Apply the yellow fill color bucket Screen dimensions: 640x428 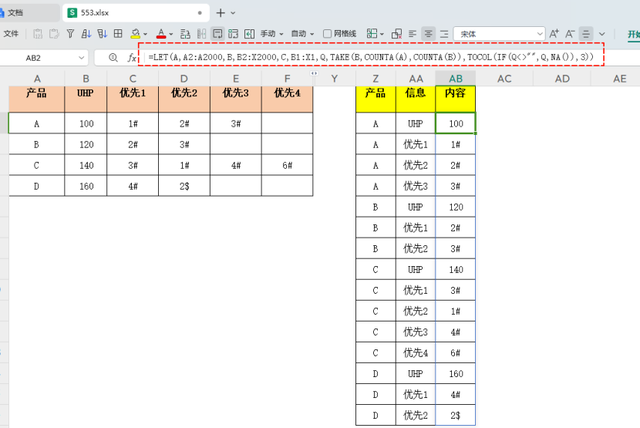(x=135, y=34)
